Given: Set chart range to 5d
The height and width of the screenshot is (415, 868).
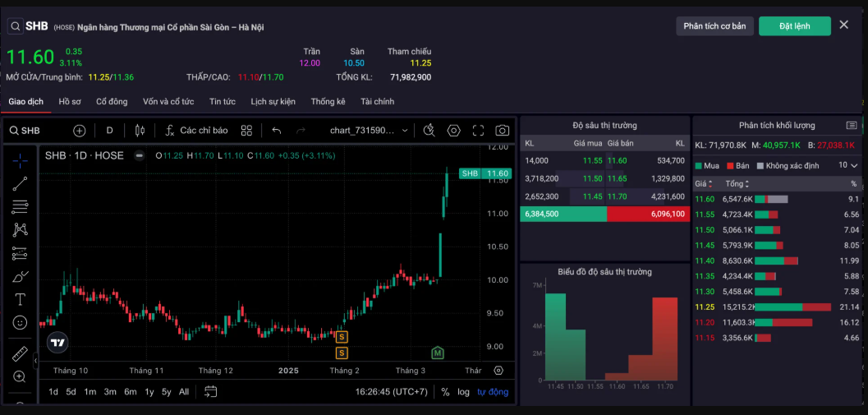Looking at the screenshot, I should (71, 392).
